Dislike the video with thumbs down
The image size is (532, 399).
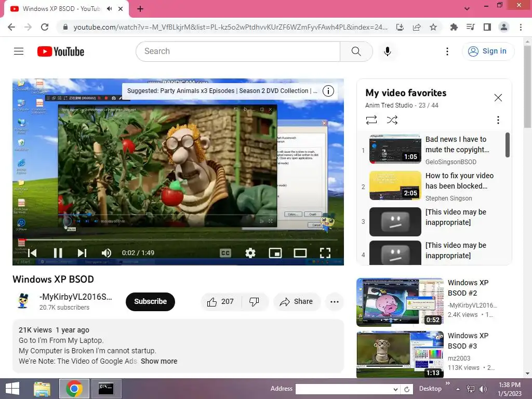254,302
